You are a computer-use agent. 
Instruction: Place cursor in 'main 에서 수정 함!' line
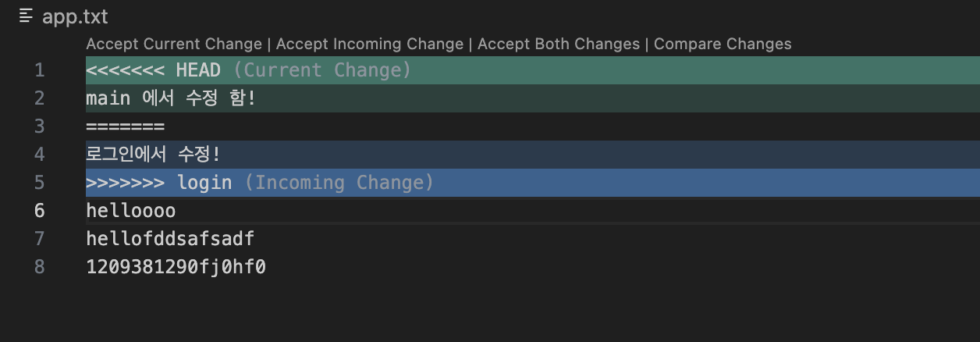pos(171,98)
